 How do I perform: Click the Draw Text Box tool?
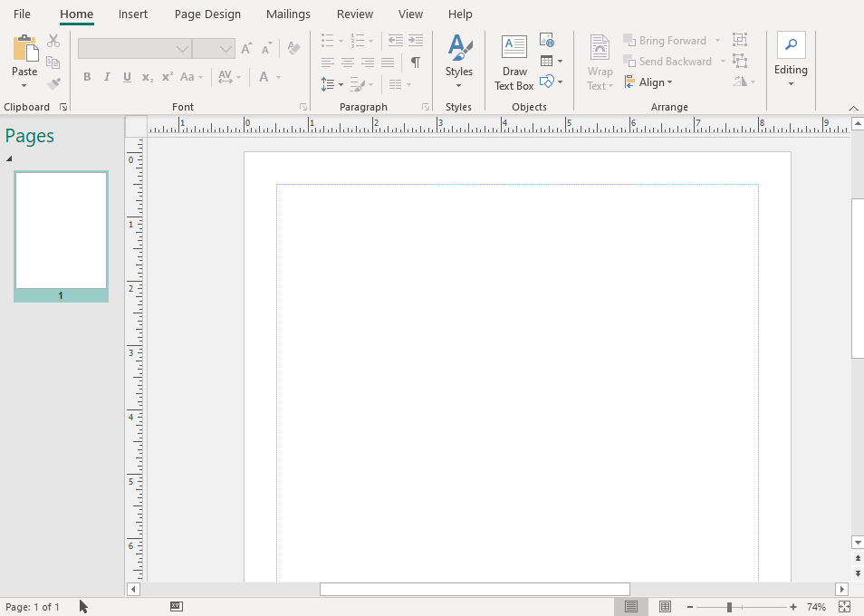coord(514,63)
